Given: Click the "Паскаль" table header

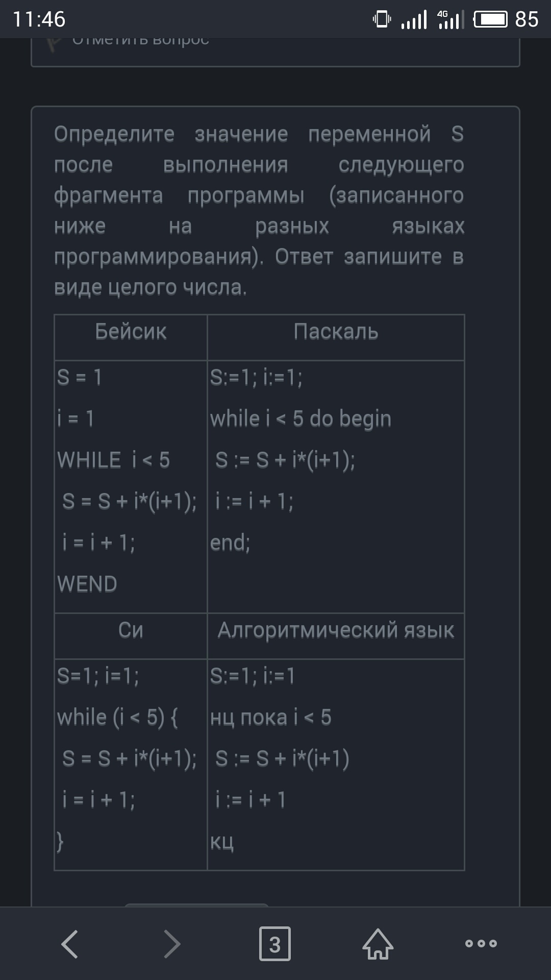Looking at the screenshot, I should 336,332.
